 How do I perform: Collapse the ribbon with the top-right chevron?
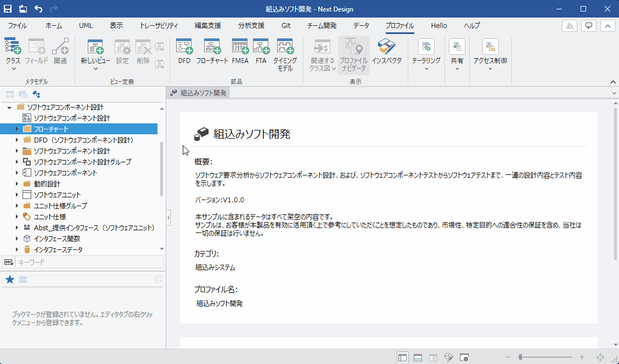click(607, 26)
